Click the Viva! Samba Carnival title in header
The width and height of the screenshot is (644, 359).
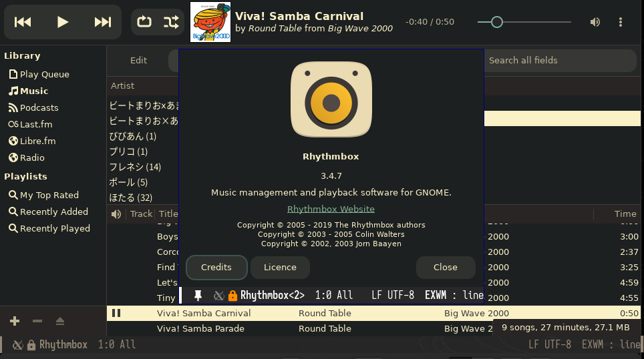pyautogui.click(x=299, y=17)
